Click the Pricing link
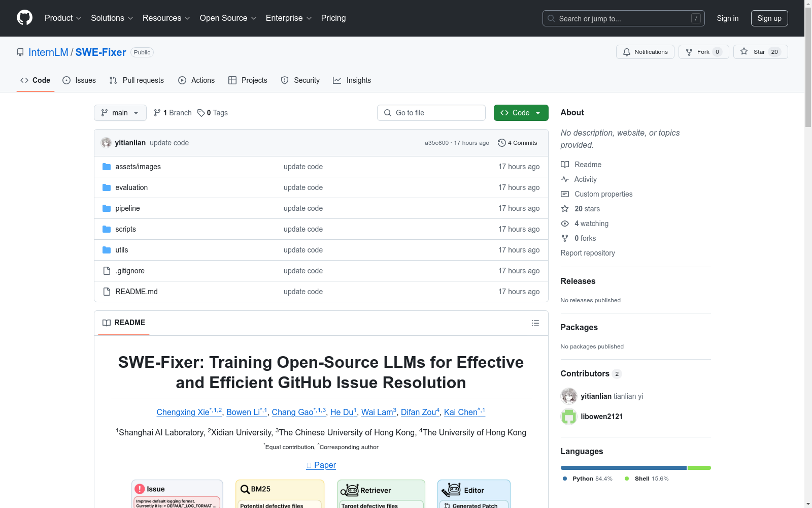 tap(333, 18)
